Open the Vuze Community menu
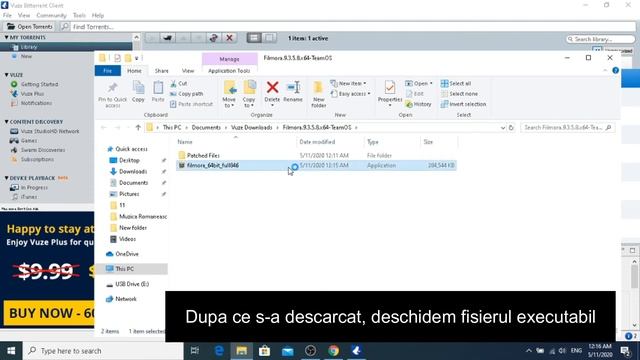 click(x=51, y=15)
